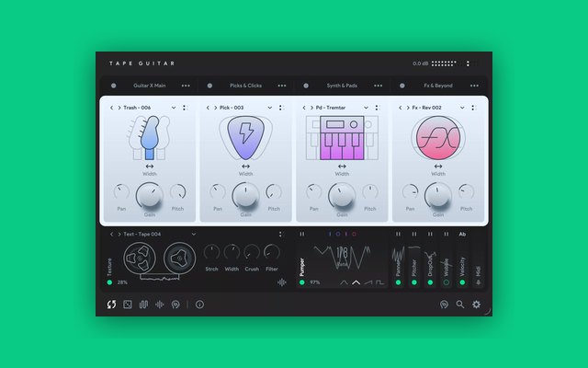This screenshot has width=588, height=368.
Task: Go to previous preset before Fx - Rev 002
Action: point(401,108)
